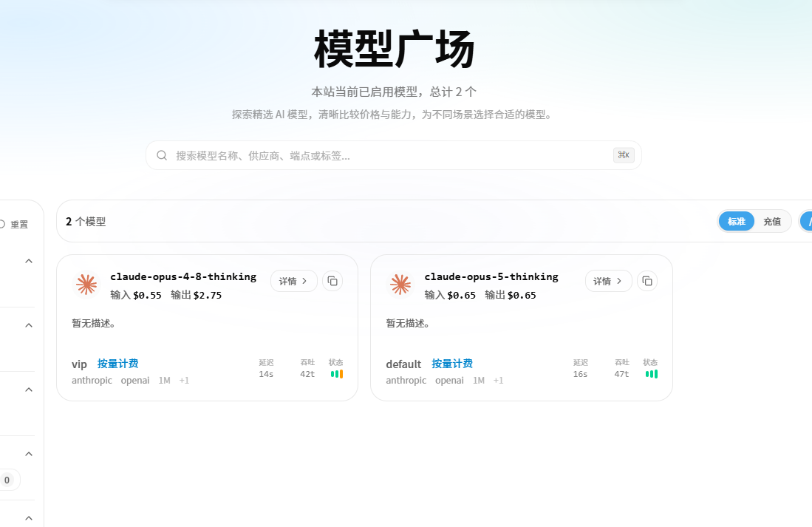Click the anthropic tag on the default card
Image resolution: width=812 pixels, height=527 pixels.
coord(406,381)
